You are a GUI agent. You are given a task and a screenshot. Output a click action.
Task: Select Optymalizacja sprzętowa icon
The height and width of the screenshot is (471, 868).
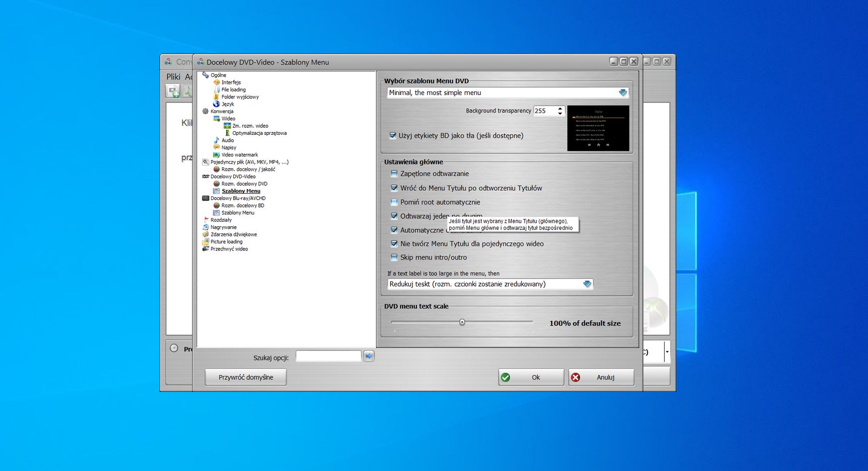227,133
